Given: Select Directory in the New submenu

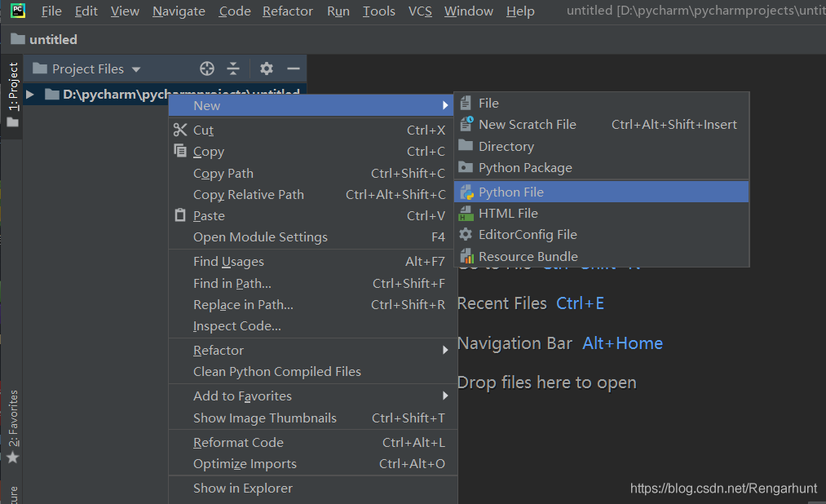Looking at the screenshot, I should [506, 147].
